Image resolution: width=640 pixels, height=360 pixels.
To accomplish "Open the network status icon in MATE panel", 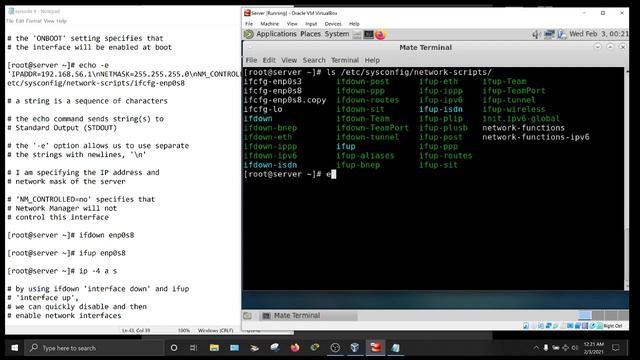I will pos(549,35).
